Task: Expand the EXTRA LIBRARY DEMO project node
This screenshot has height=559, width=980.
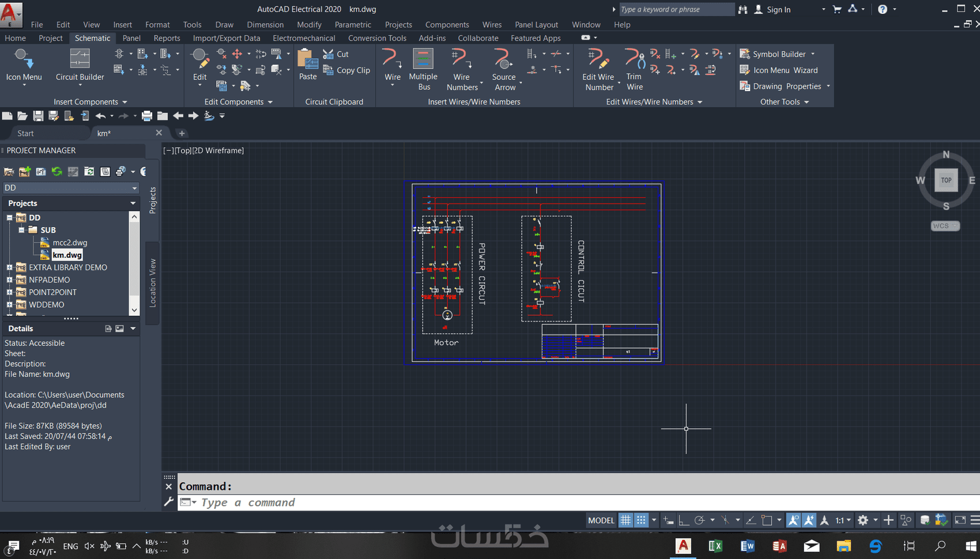Action: pyautogui.click(x=9, y=267)
